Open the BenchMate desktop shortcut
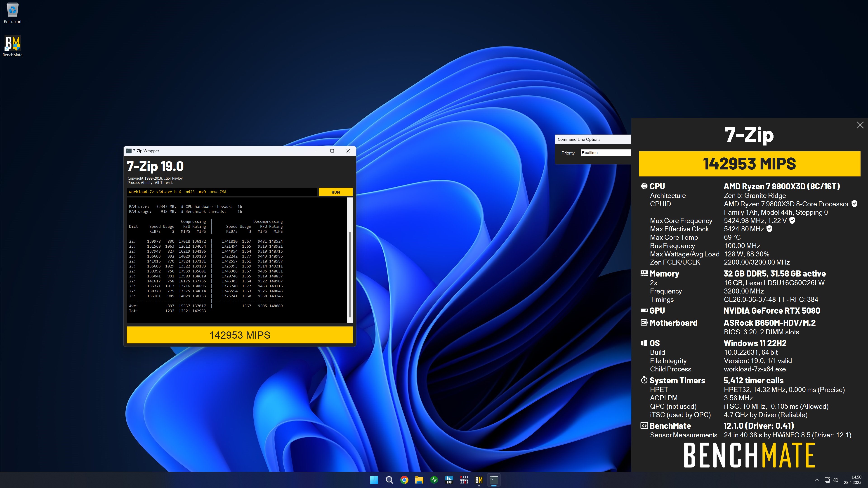868x488 pixels. (12, 46)
